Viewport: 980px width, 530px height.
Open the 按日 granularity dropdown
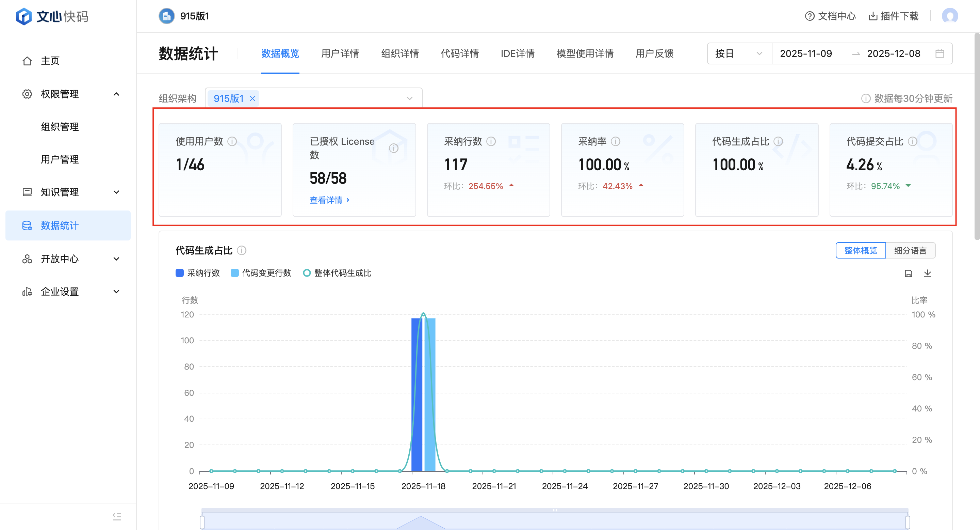point(738,54)
